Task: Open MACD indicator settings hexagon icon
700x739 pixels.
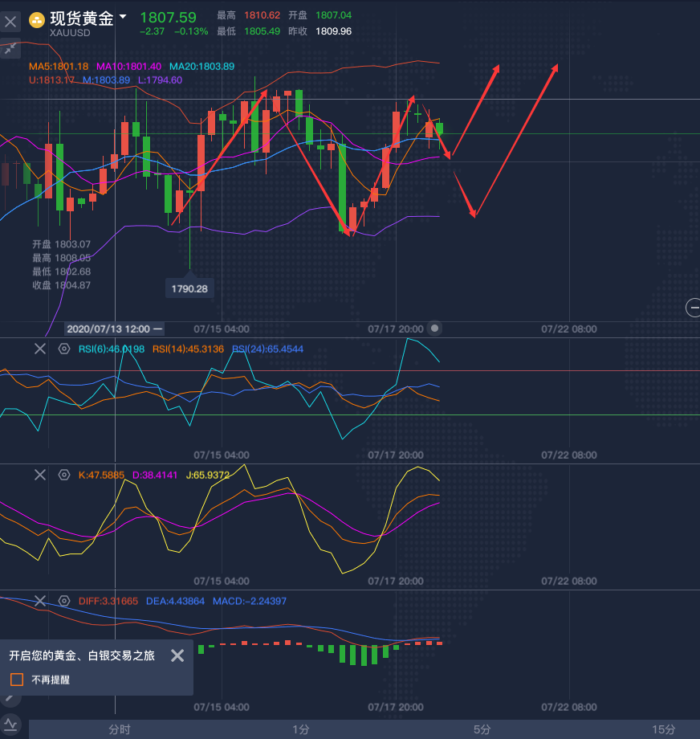Action: coord(64,601)
